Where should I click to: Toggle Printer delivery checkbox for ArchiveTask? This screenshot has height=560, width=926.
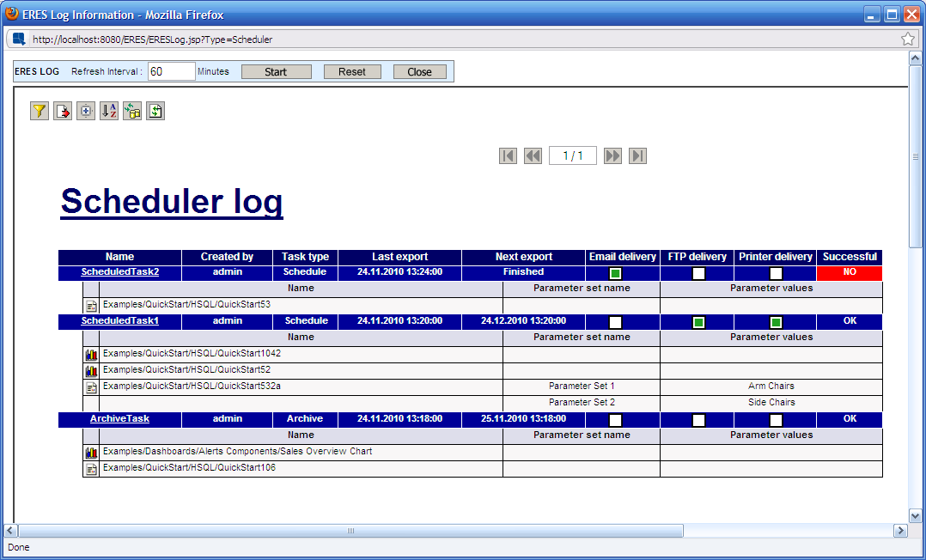click(776, 420)
